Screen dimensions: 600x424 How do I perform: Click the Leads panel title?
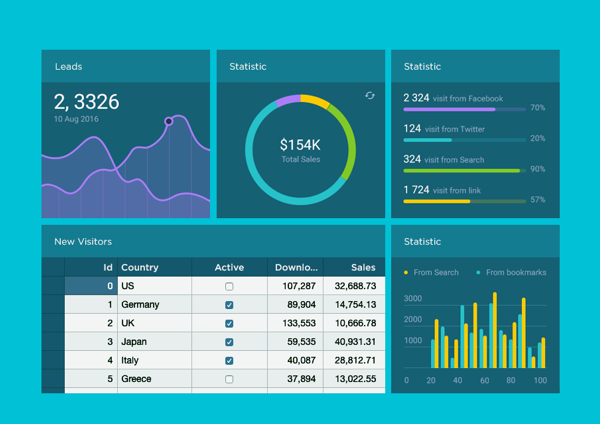(x=68, y=67)
